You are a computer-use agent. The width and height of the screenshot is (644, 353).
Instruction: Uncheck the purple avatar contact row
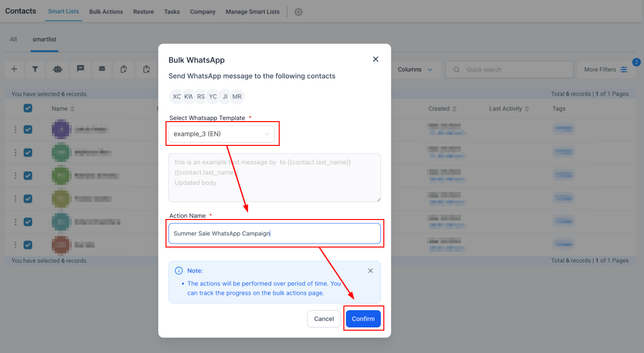[x=28, y=129]
